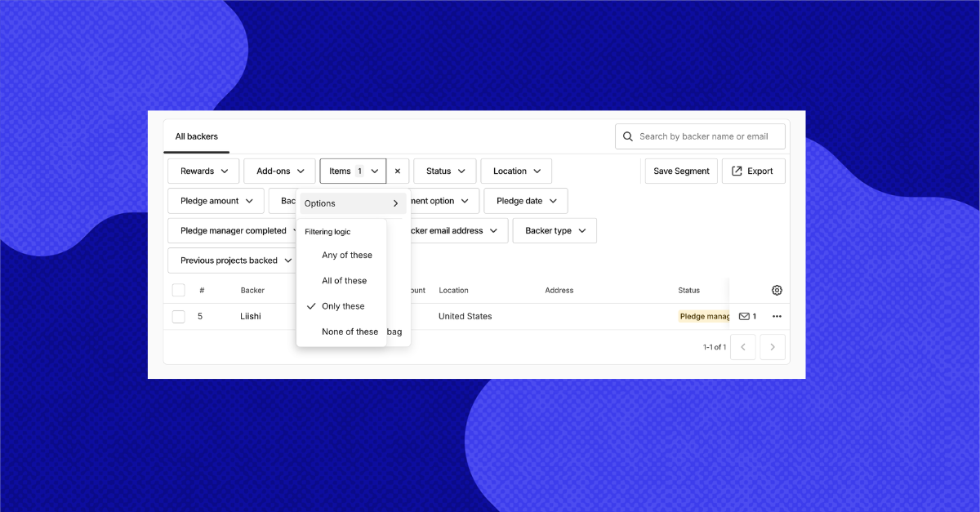Click the '1–1 of 1' pagination text

click(715, 347)
